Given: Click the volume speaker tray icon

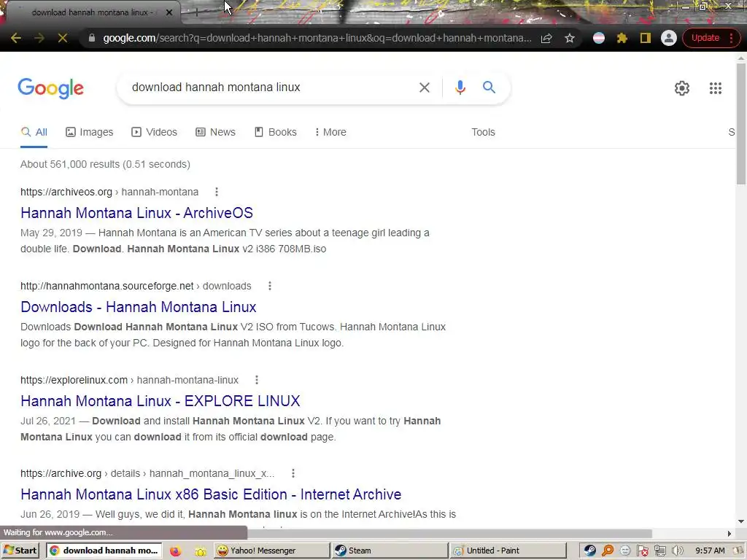Looking at the screenshot, I should click(677, 551).
